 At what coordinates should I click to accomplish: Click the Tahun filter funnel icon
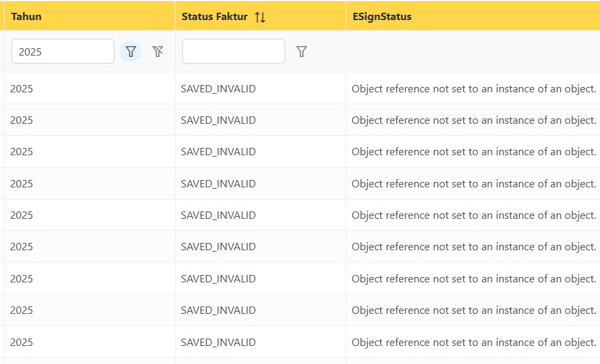click(x=131, y=52)
